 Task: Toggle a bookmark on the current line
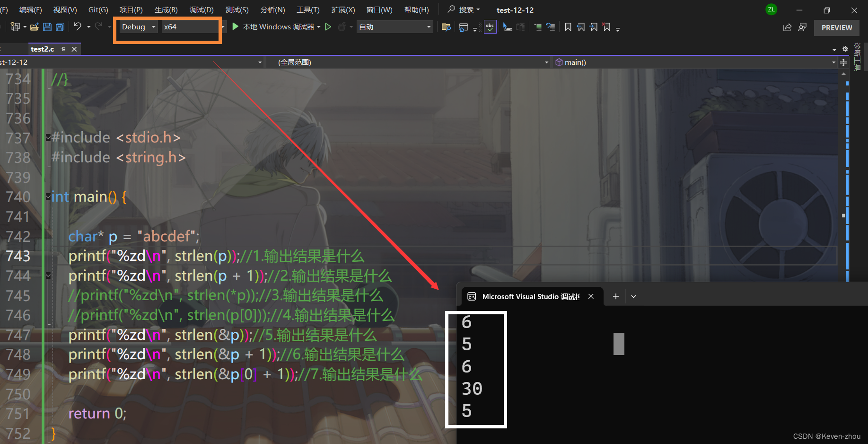click(568, 27)
